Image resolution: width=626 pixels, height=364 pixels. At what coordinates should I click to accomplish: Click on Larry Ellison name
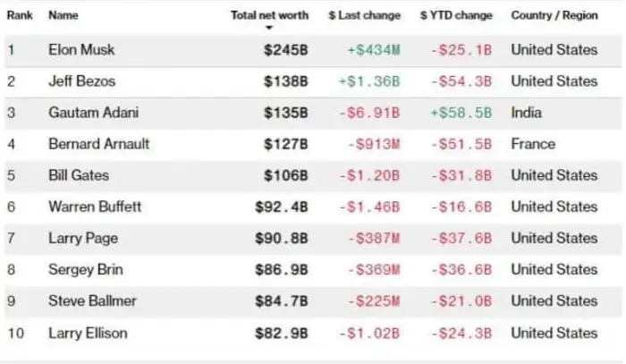[x=88, y=333]
